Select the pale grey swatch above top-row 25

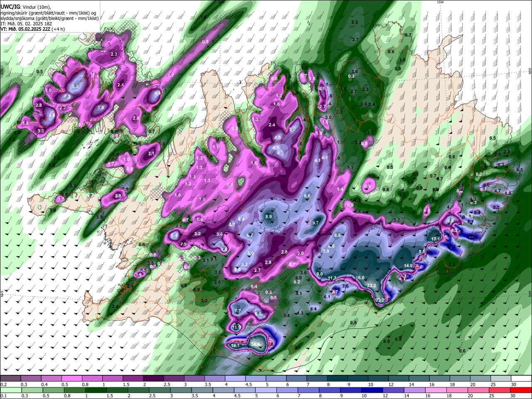(x=501, y=378)
